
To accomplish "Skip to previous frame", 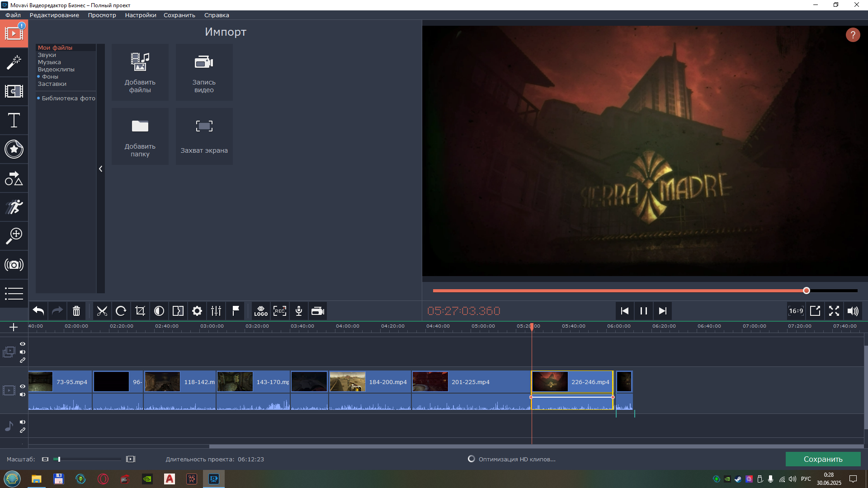I will point(625,311).
